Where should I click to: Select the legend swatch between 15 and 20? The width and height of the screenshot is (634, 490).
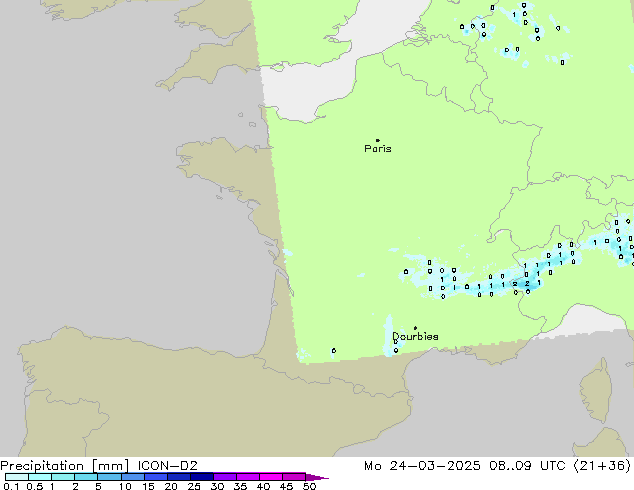(x=155, y=477)
